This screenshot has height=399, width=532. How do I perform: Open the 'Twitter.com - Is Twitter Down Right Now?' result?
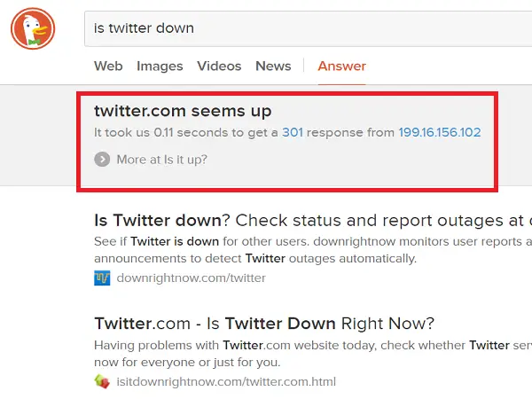264,324
